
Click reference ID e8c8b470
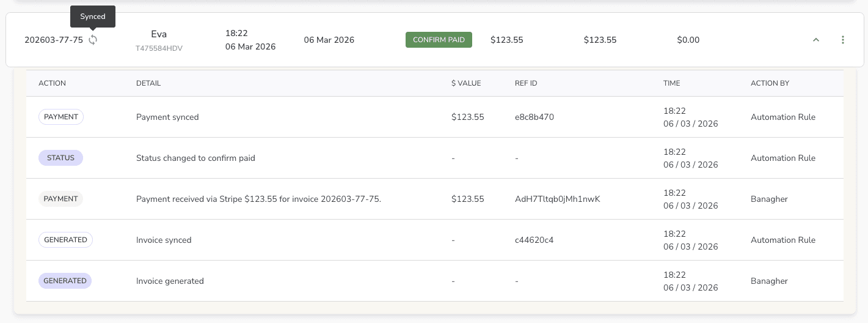coord(534,117)
